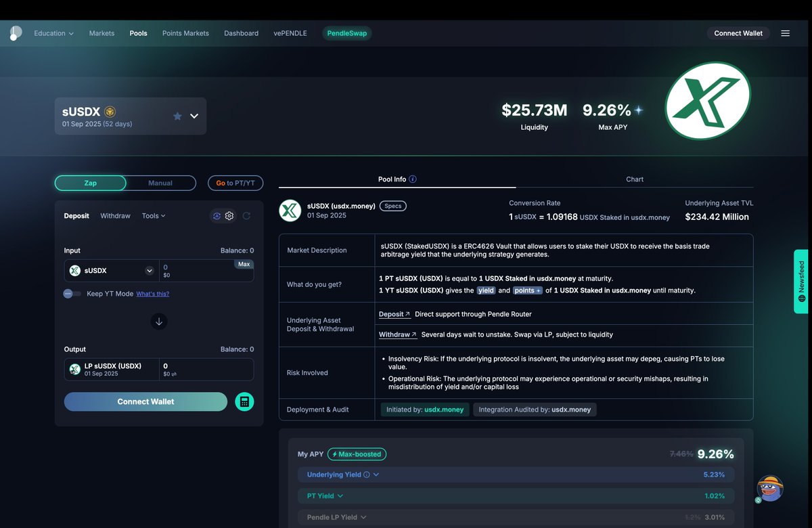Click Connect Wallet in the top bar

click(738, 33)
